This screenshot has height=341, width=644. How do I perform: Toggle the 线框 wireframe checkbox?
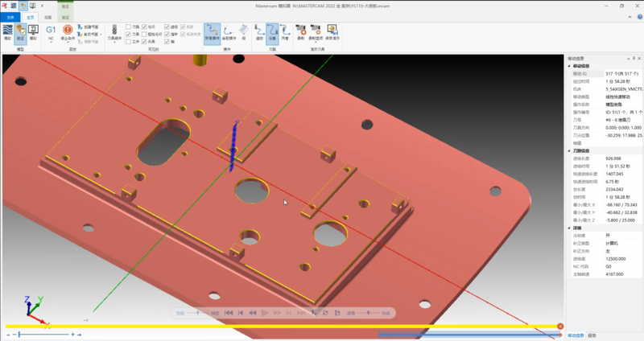point(167,27)
